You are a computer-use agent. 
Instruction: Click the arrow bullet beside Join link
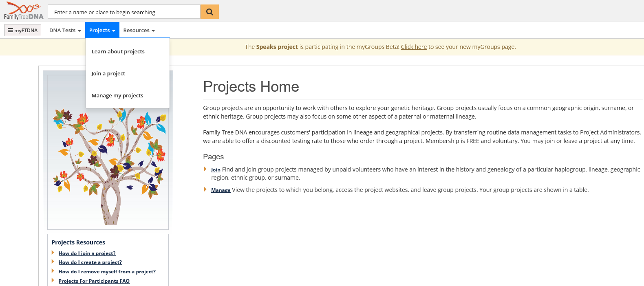pyautogui.click(x=205, y=169)
